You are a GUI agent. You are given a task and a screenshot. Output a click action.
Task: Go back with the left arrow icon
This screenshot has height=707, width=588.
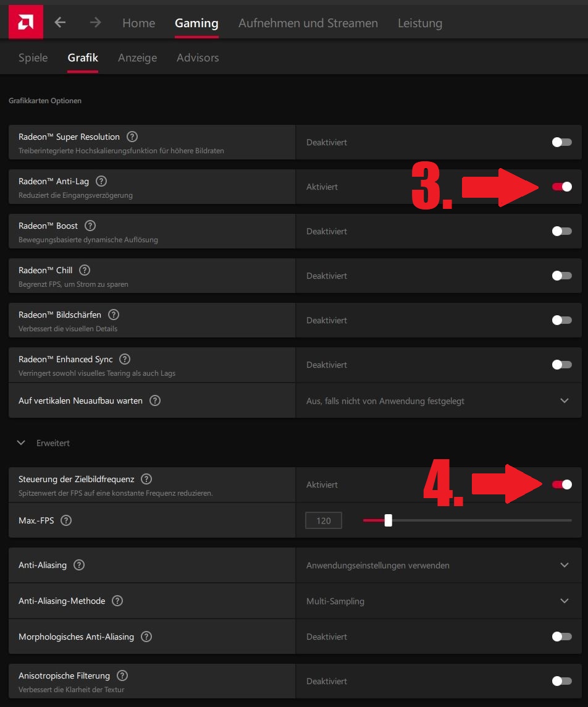[60, 22]
